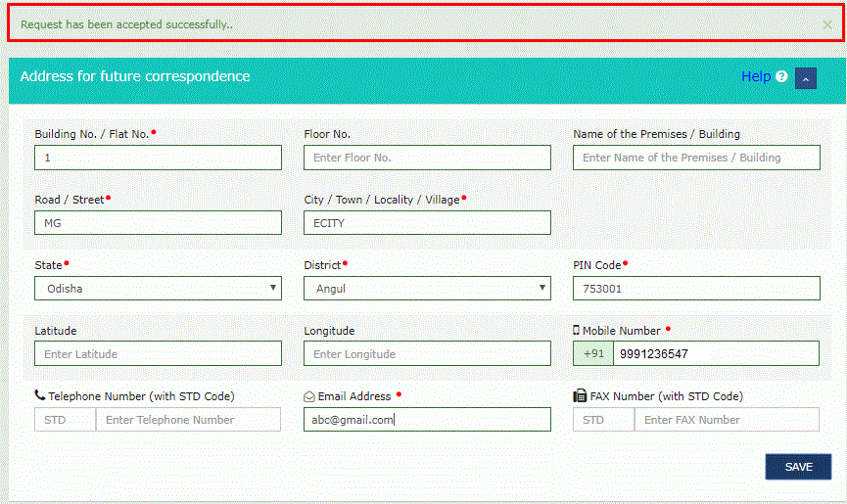Click the Mobile Number field with 9991236547
The height and width of the screenshot is (504, 847).
[716, 354]
